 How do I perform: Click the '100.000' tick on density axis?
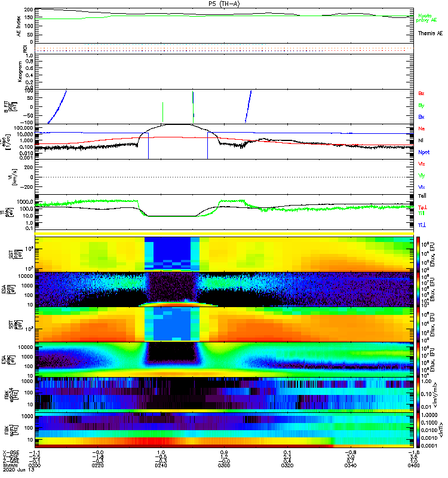(x=25, y=128)
